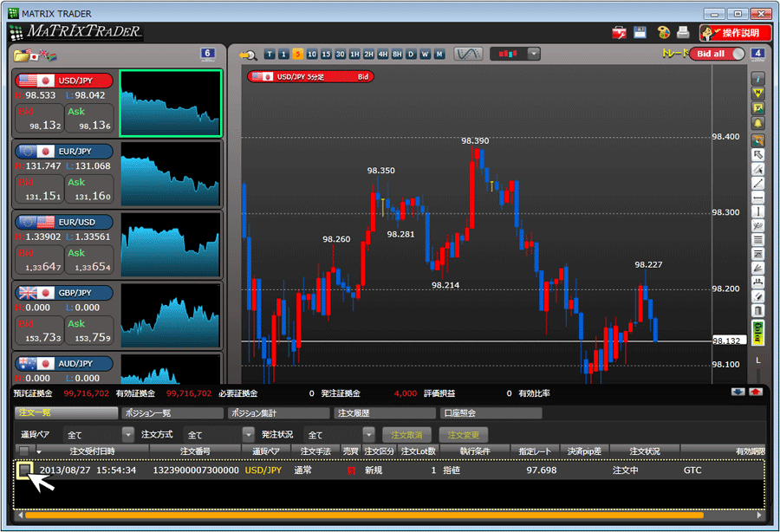780x532 pixels.
Task: Collapse the bottom panel with the blue down arrow
Action: [x=738, y=393]
